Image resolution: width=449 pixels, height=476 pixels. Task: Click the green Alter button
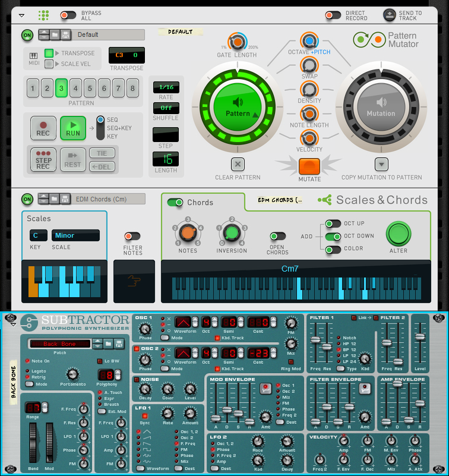click(x=399, y=234)
